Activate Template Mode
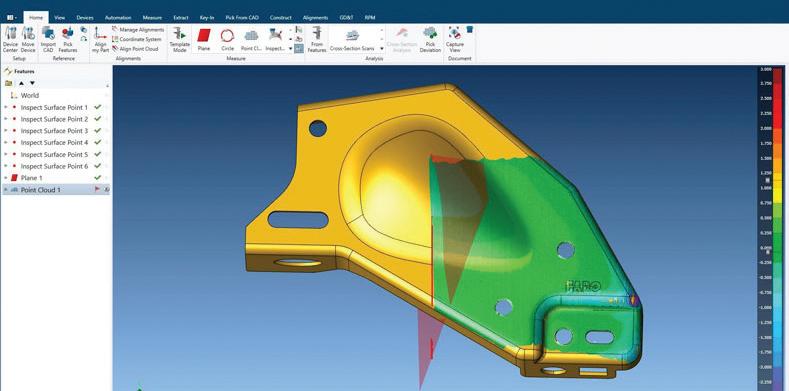 (180, 40)
